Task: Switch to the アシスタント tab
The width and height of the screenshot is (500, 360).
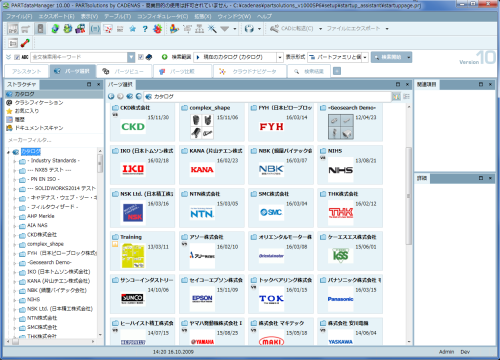Action: (x=26, y=71)
